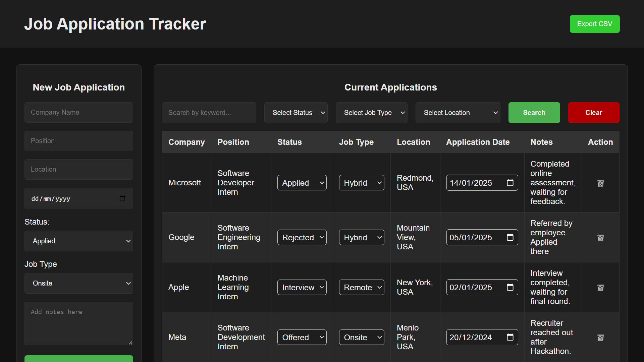The height and width of the screenshot is (362, 644).
Task: Change Google status from Rejected
Action: pos(302,237)
